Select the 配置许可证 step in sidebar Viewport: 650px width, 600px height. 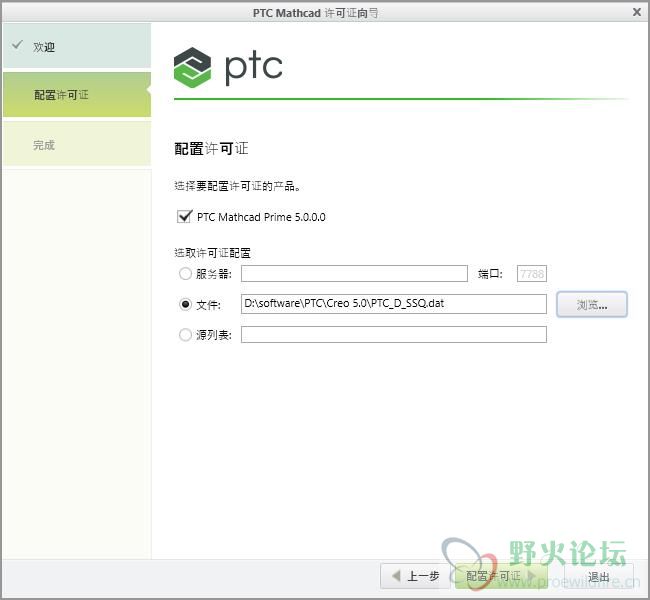(77, 95)
